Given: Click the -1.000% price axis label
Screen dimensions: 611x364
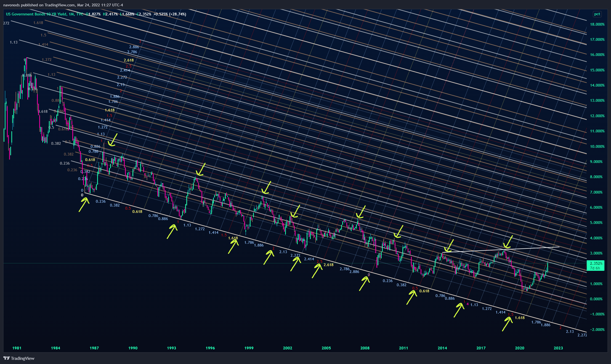Looking at the screenshot, I should click(597, 314).
